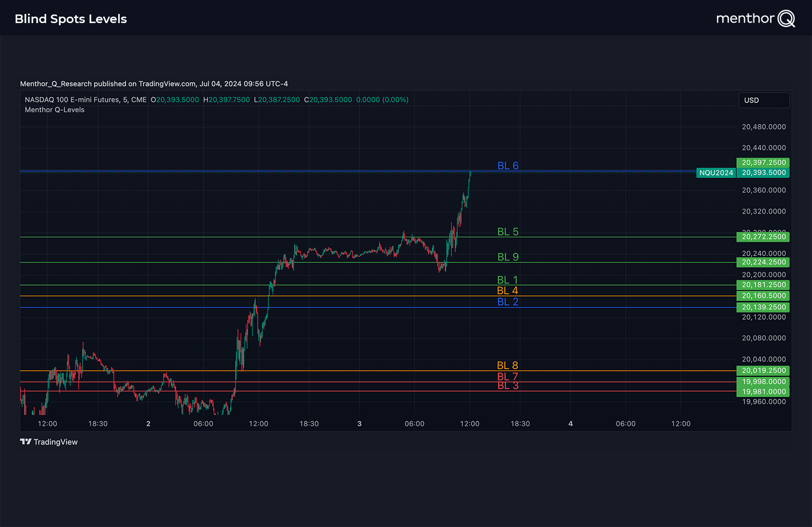Click the BL 7 level label

508,376
